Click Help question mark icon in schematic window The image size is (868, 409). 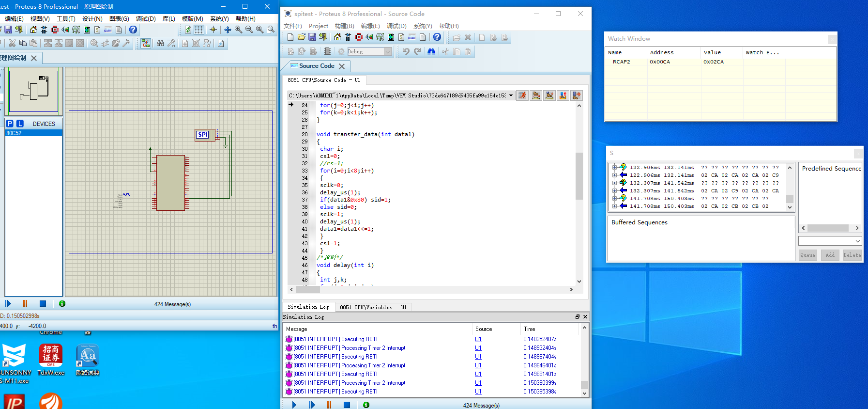[133, 30]
